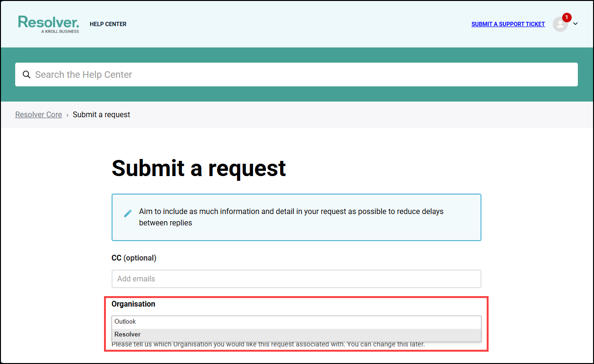Click the CC Add emails field
594x364 pixels.
coord(296,279)
